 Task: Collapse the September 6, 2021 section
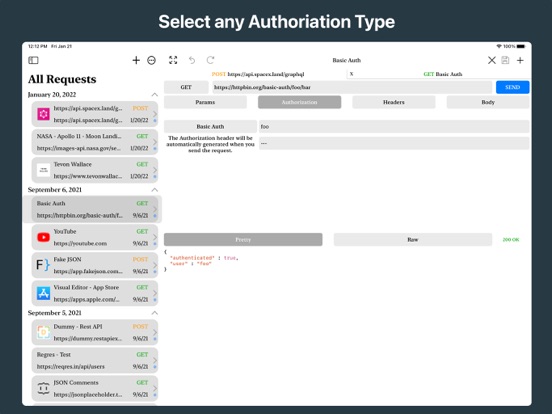[154, 190]
